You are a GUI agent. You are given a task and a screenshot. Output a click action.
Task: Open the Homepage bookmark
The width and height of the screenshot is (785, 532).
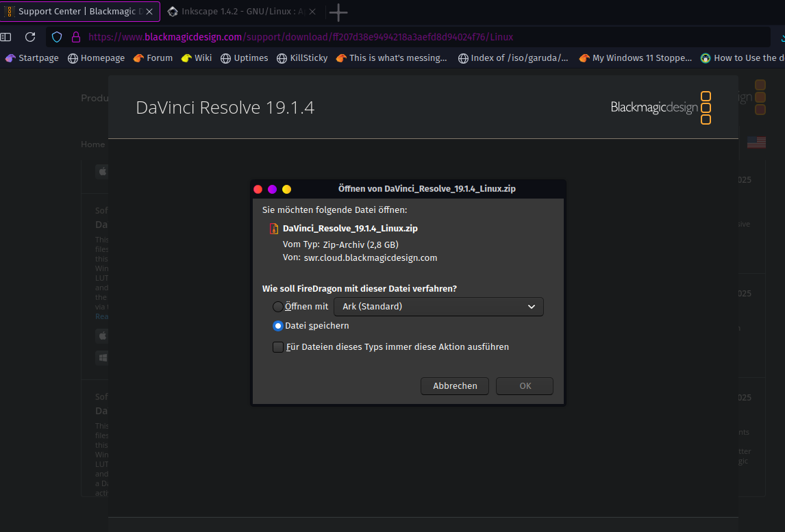click(96, 58)
